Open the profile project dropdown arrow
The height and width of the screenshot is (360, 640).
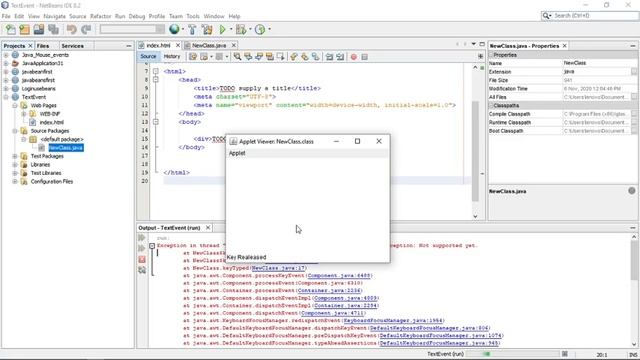pos(269,29)
